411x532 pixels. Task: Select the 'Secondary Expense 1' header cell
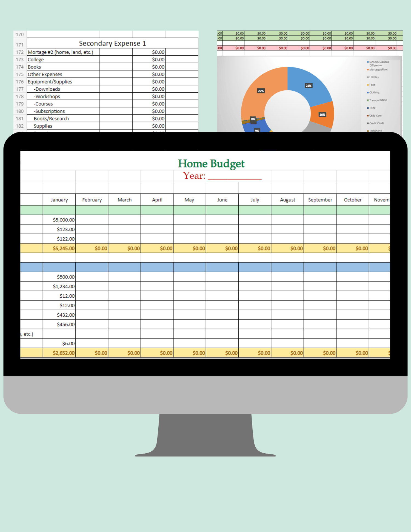112,43
